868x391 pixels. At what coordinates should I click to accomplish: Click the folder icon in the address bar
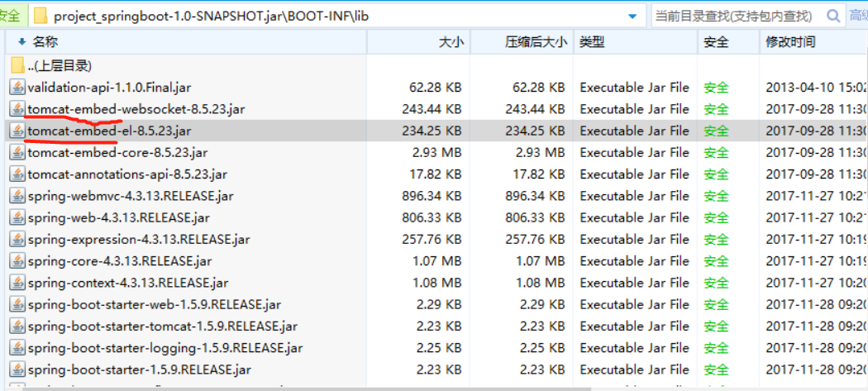point(40,16)
